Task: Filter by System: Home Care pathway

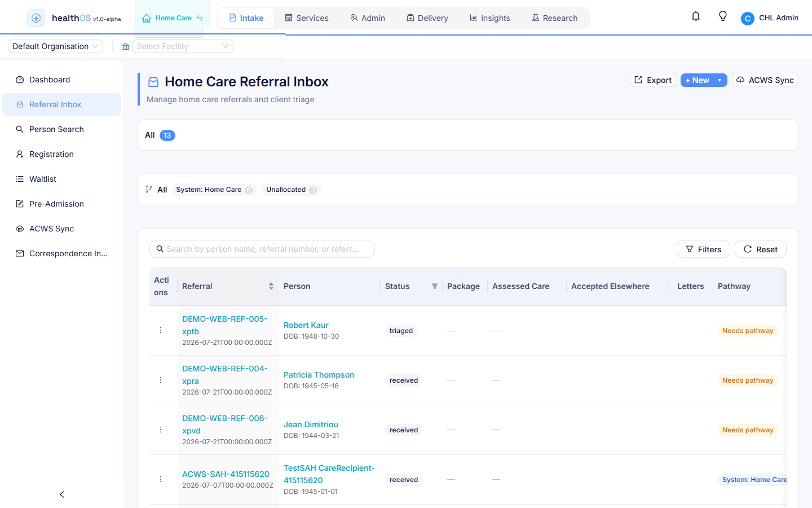Action: click(x=214, y=190)
